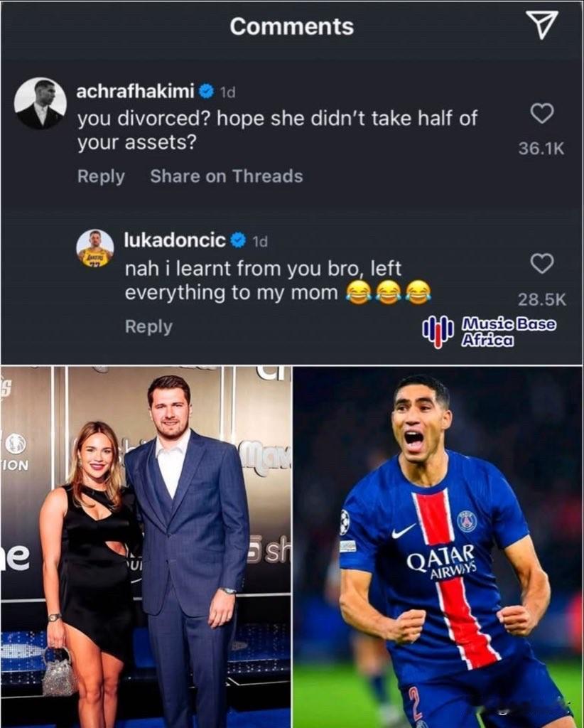Open achrafhakimi's profile picture
Viewport: 584px width, 728px height.
40,103
